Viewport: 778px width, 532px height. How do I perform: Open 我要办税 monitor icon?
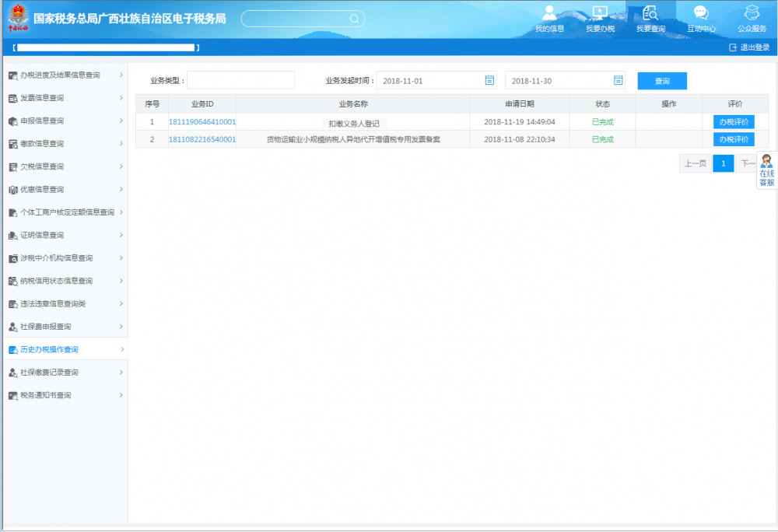coord(600,13)
